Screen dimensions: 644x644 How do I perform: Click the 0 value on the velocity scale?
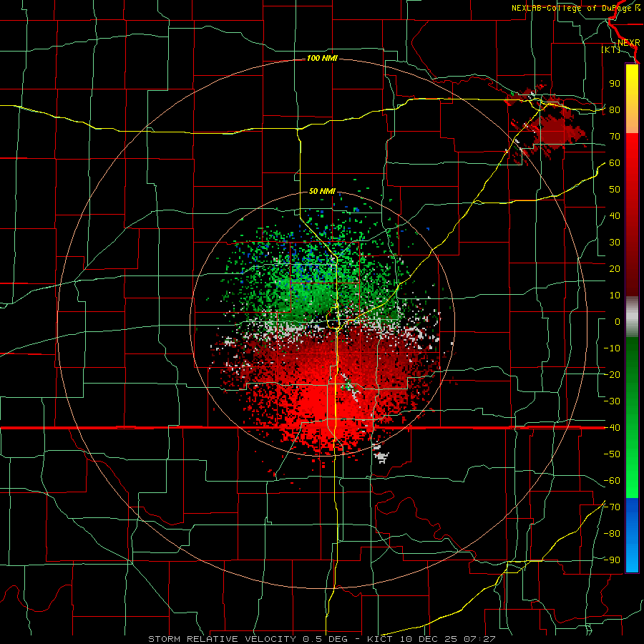(x=618, y=322)
